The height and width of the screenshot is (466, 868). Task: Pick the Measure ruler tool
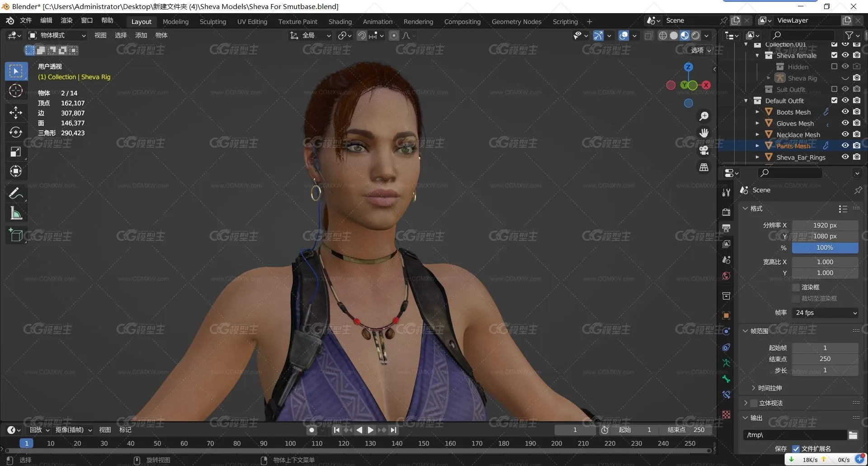coord(16,213)
